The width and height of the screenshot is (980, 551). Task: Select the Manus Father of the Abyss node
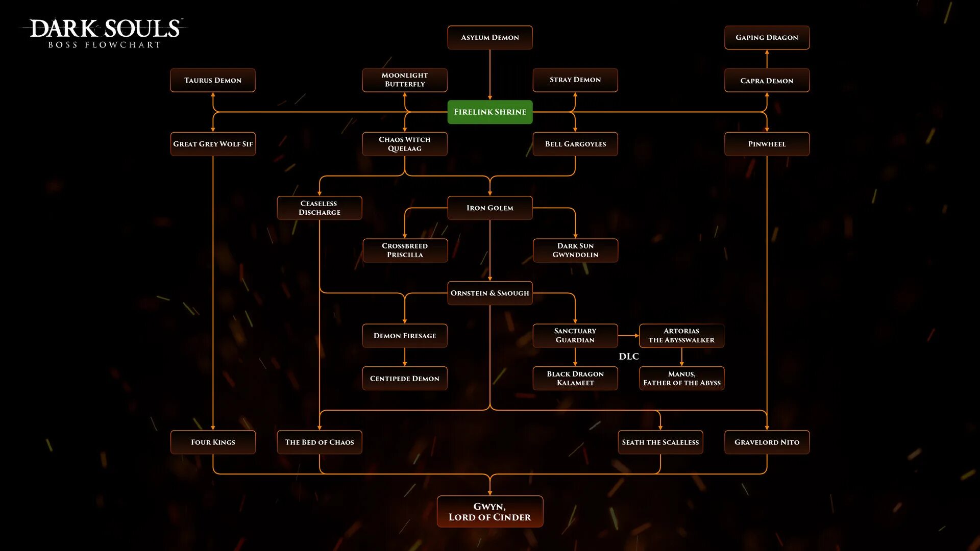680,378
